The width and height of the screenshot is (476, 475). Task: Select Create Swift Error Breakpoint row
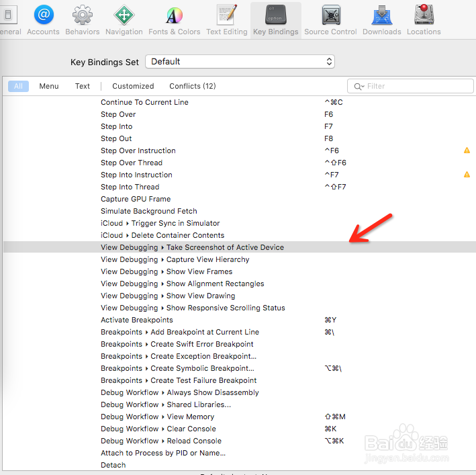pos(239,344)
